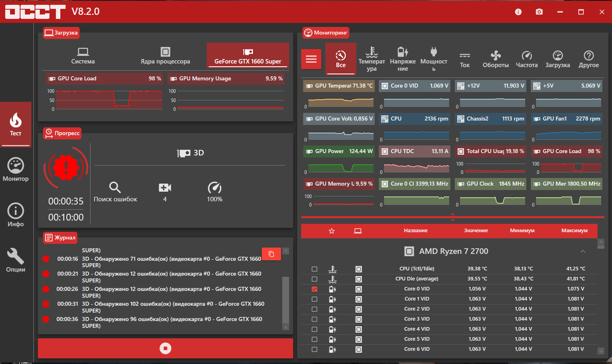Click the square icon in CPU (Tctl/Tdie) row

coord(359,269)
